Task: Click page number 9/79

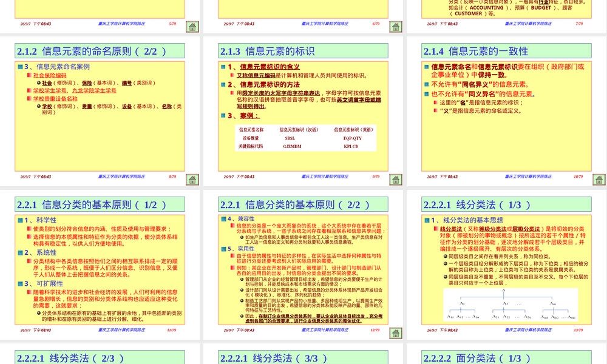Action: click(376, 177)
